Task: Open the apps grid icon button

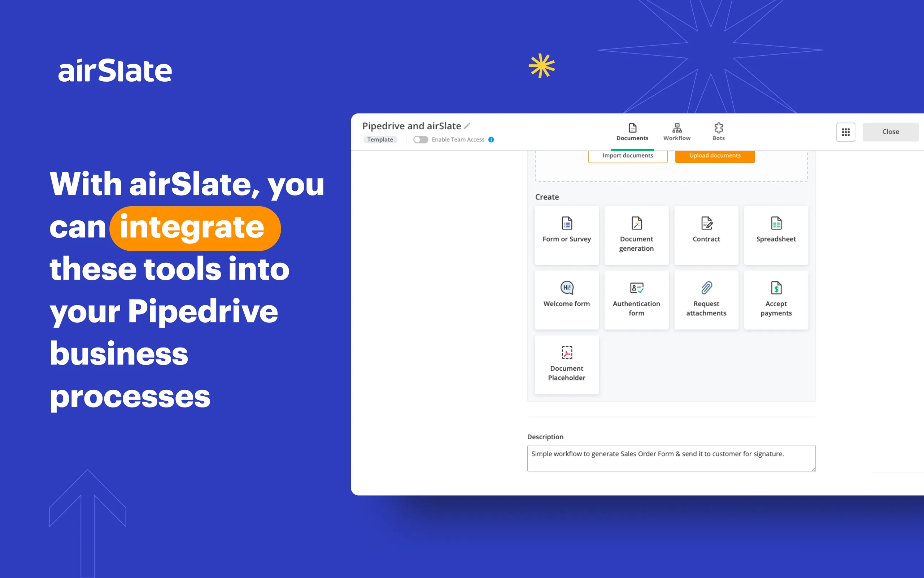Action: pyautogui.click(x=846, y=132)
